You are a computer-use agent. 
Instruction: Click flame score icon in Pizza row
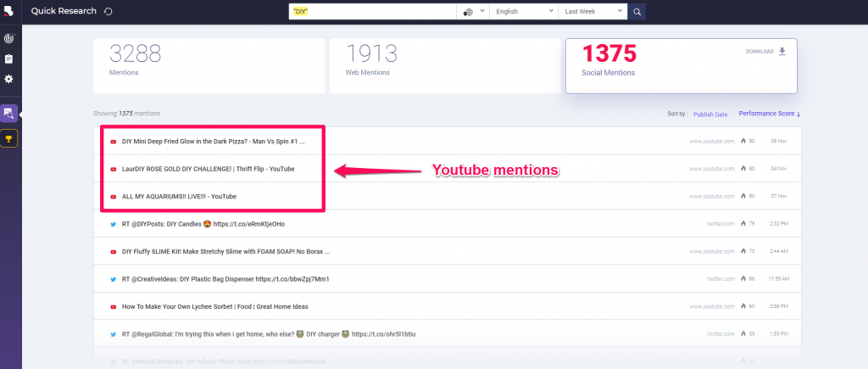click(x=743, y=141)
